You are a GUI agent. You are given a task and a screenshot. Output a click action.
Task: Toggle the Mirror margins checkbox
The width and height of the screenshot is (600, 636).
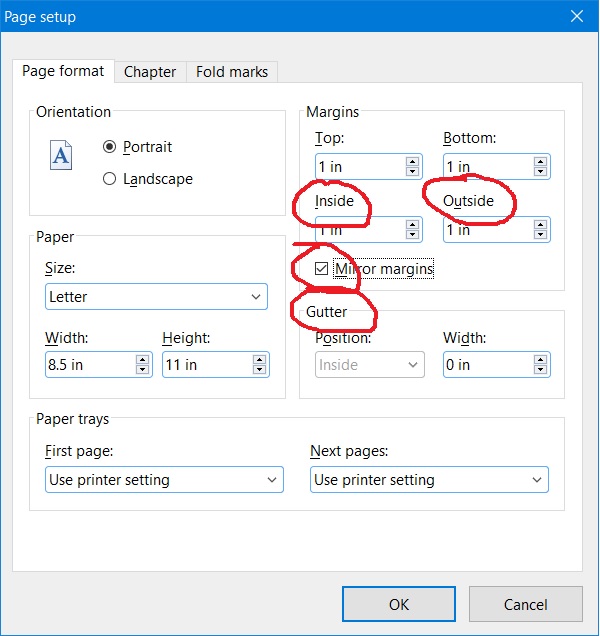click(x=321, y=269)
